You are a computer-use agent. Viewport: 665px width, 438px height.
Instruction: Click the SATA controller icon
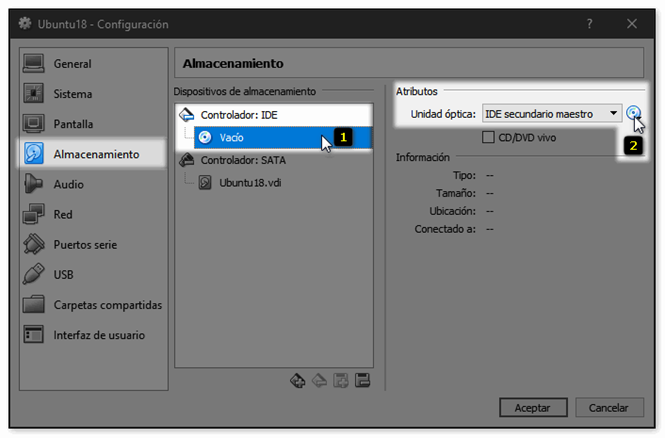[186, 160]
